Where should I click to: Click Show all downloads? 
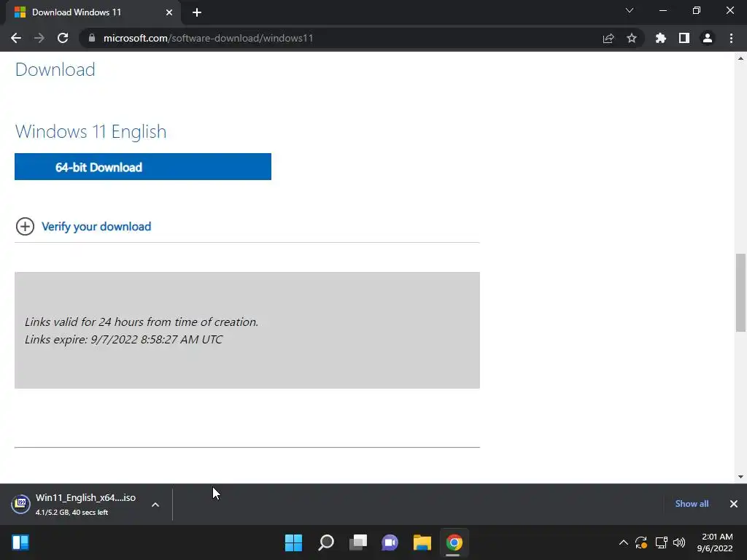(x=692, y=504)
